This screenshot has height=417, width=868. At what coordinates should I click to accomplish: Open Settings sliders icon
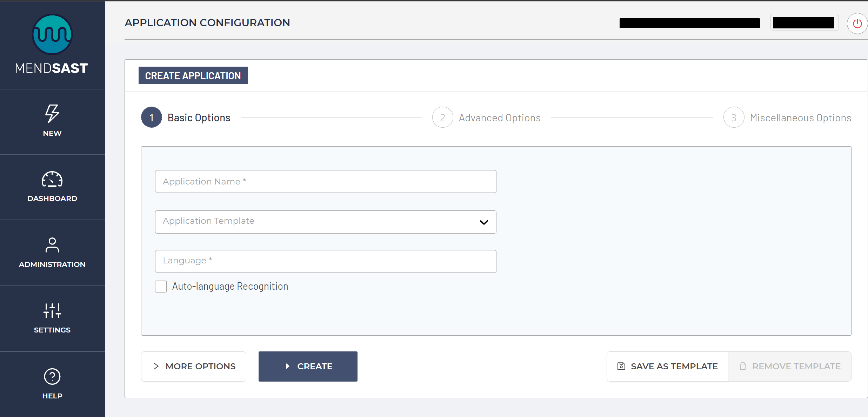point(52,311)
